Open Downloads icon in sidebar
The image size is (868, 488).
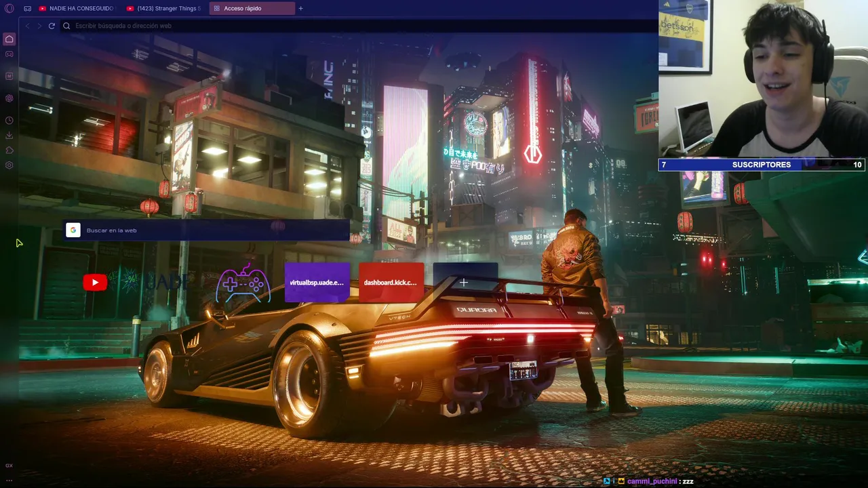(x=9, y=136)
